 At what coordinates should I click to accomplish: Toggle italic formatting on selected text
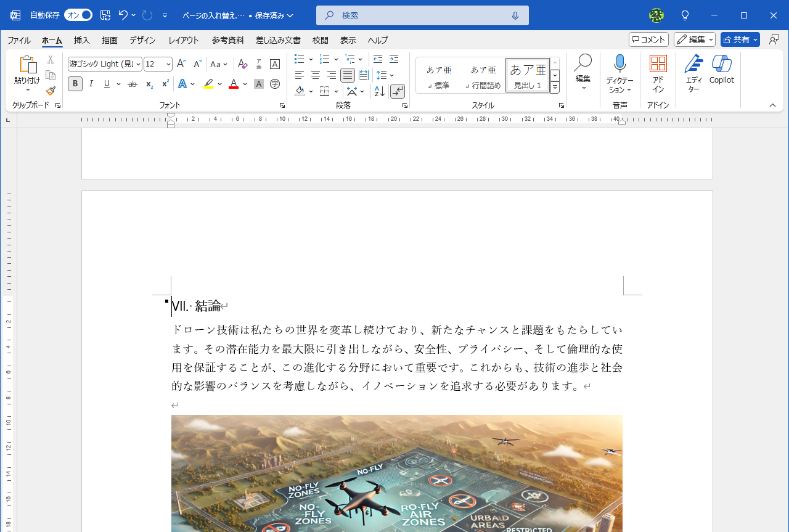[x=91, y=84]
